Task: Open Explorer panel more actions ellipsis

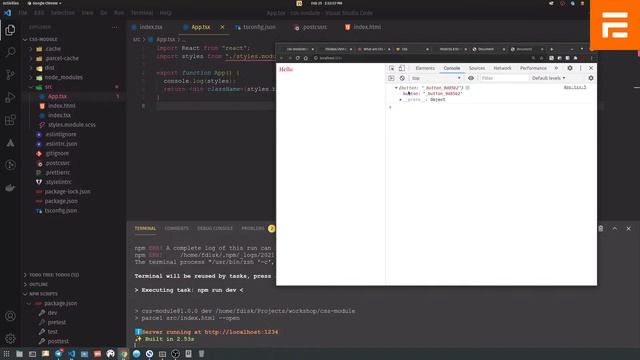Action: (115, 27)
